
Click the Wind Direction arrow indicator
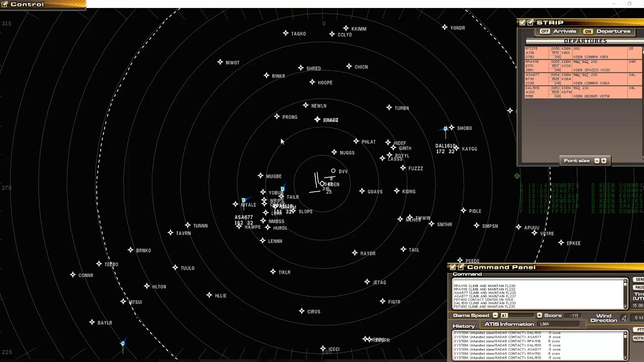point(624,318)
